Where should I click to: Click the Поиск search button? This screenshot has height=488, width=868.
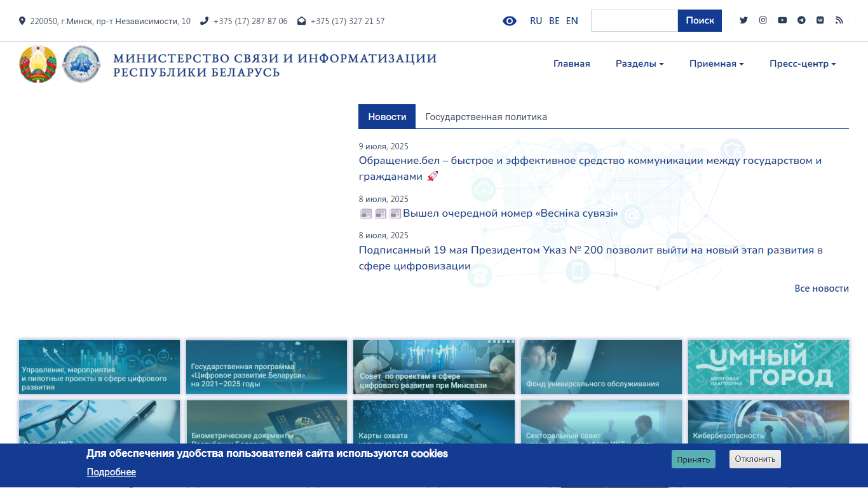(x=700, y=20)
